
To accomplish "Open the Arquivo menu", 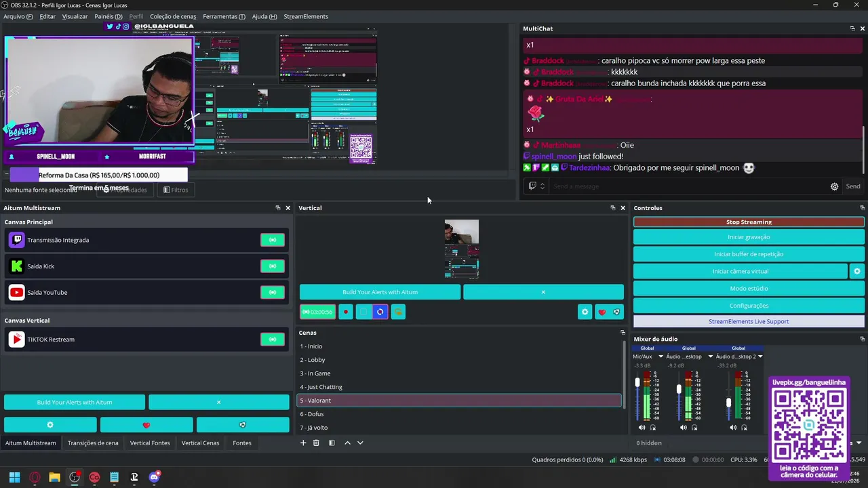I will click(x=18, y=16).
